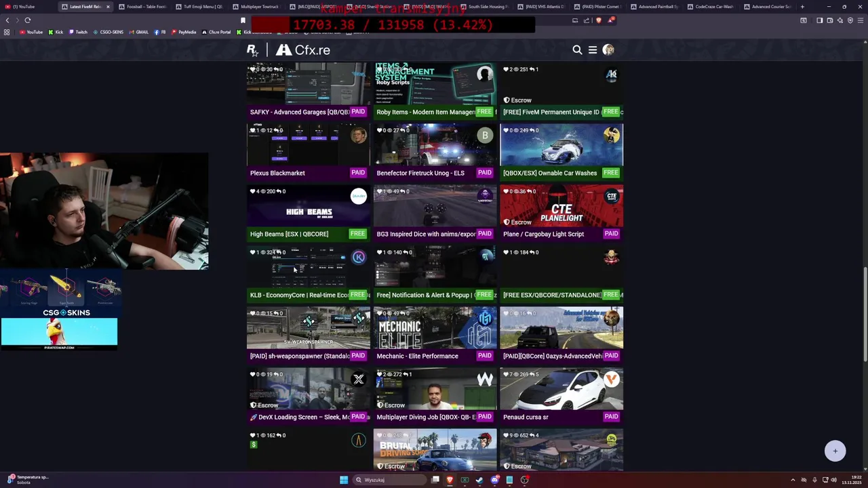868x488 pixels.
Task: Open the Cfx.re search icon
Action: 577,49
